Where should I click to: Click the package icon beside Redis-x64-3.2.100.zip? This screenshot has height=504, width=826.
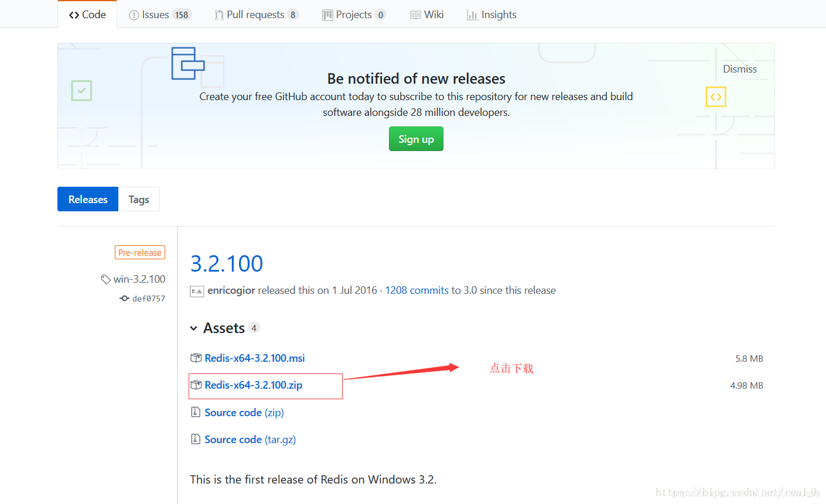click(196, 385)
